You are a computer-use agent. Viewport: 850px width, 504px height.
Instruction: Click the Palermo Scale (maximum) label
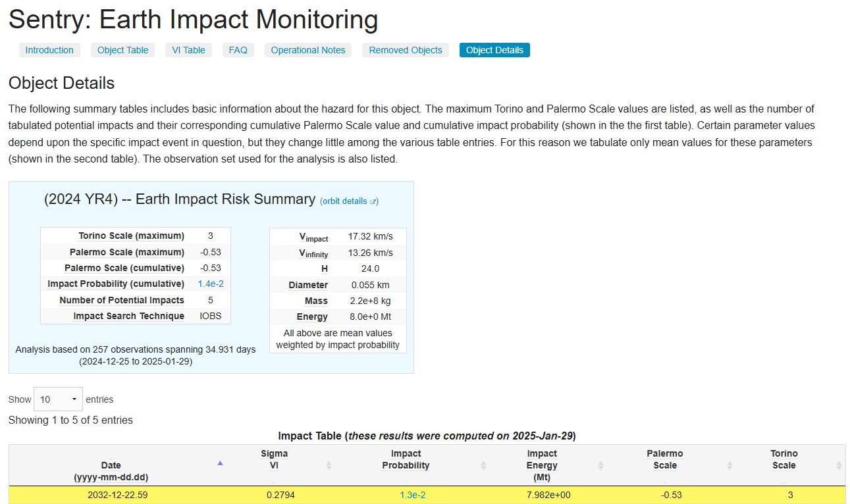127,252
